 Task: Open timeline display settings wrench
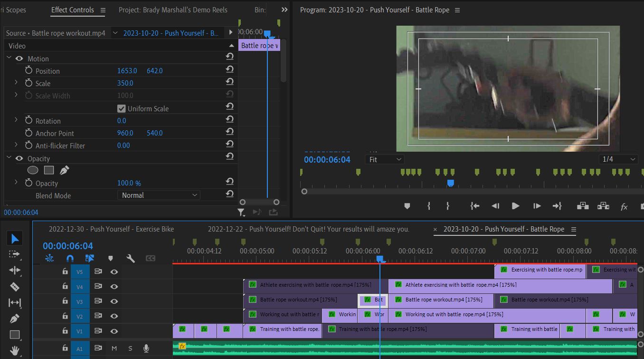click(130, 258)
